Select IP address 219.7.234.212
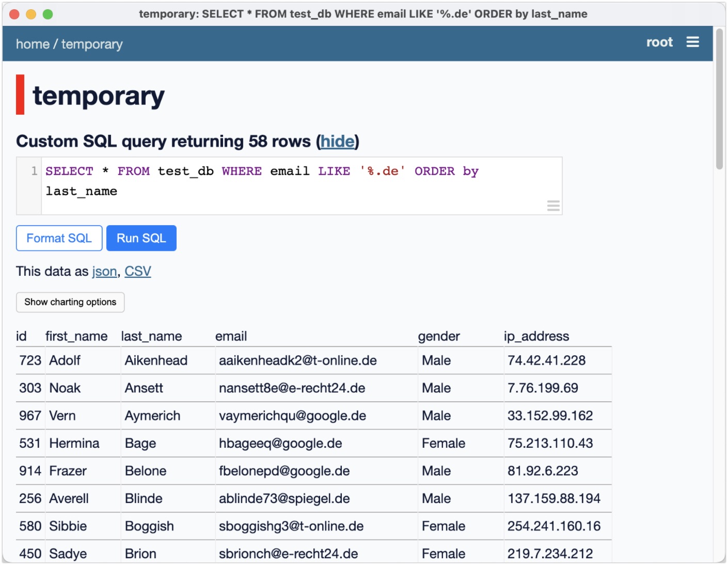This screenshot has width=728, height=565. [x=558, y=553]
